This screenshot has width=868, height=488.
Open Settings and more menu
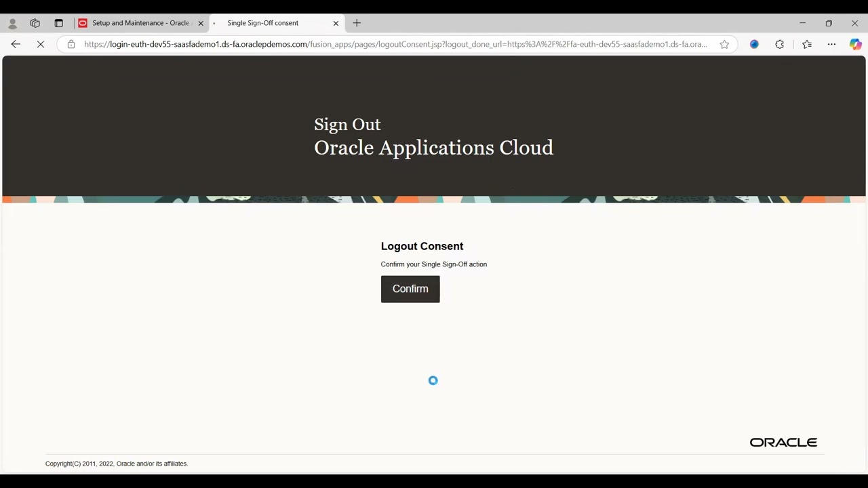831,44
